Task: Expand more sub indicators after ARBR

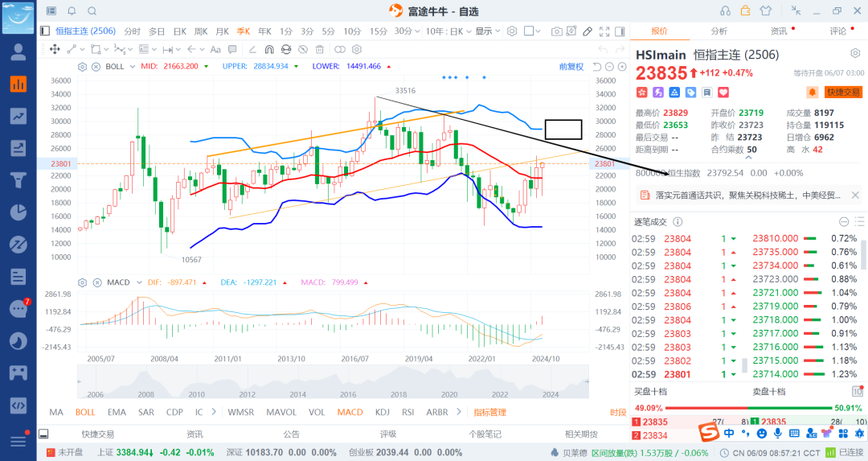Action: (458, 412)
